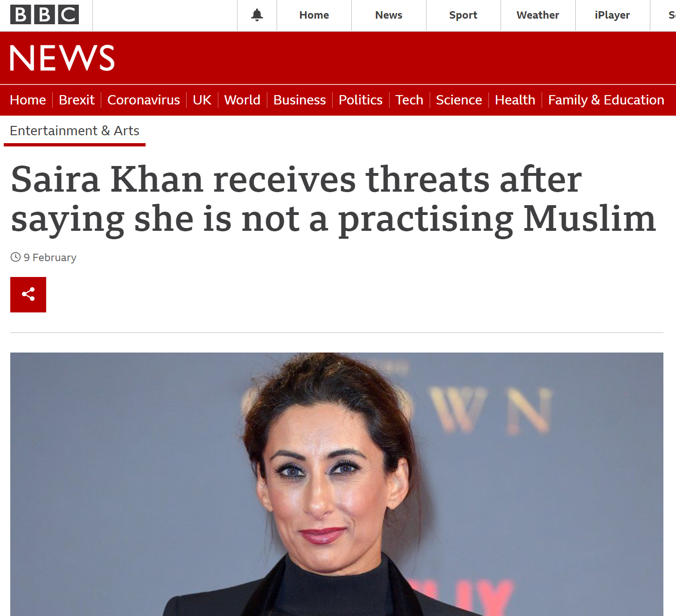Select Brexit news section
676x616 pixels.
click(x=77, y=100)
